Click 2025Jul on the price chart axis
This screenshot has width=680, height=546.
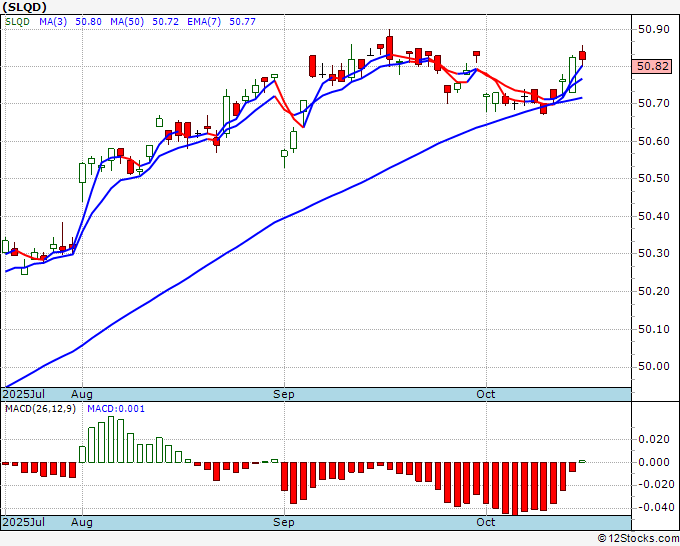pyautogui.click(x=24, y=394)
